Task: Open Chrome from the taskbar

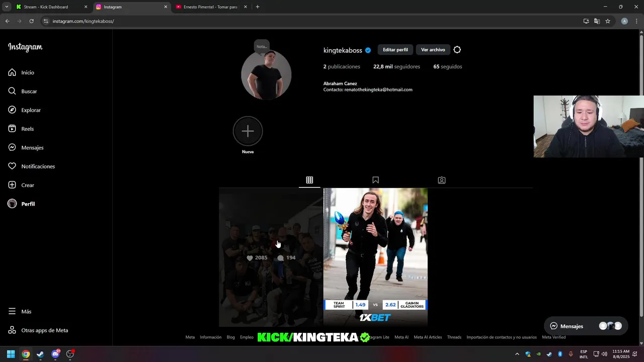Action: 26,354
